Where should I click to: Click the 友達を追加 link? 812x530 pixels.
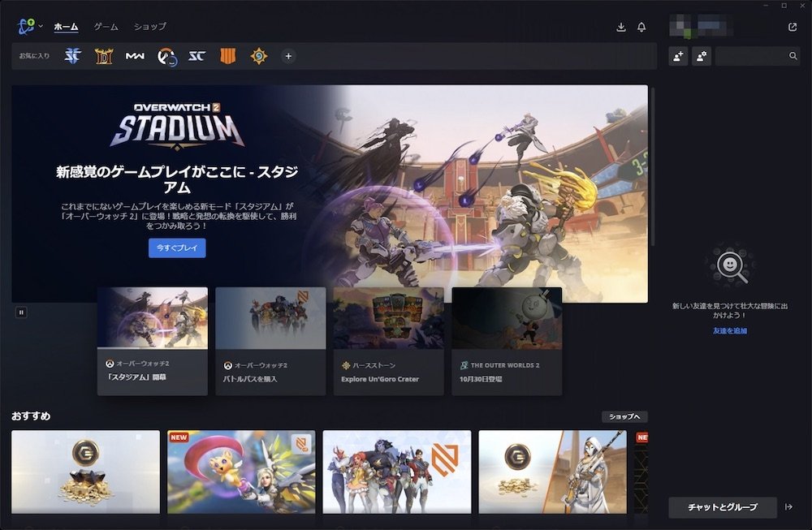pyautogui.click(x=730, y=330)
